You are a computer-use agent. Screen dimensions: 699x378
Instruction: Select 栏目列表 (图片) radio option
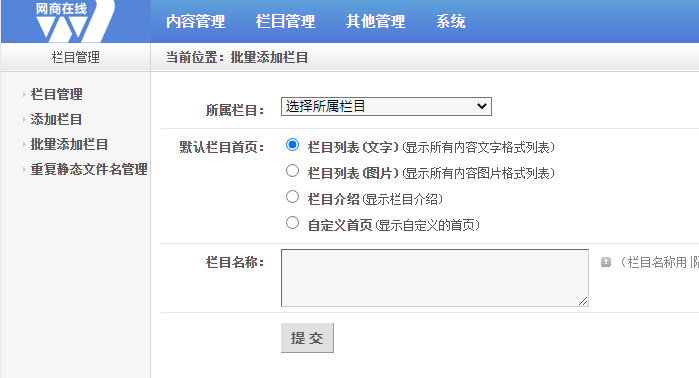(x=292, y=171)
